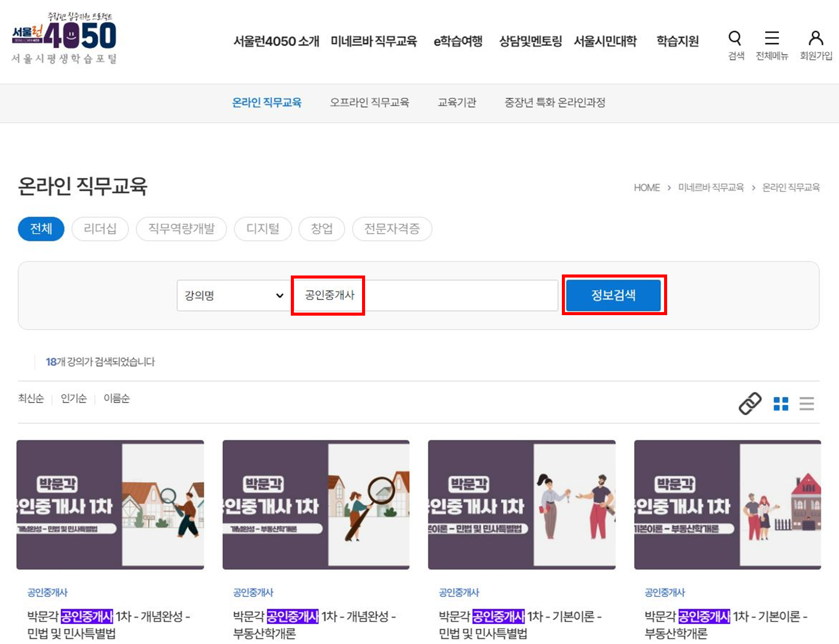The width and height of the screenshot is (839, 644).
Task: Click the 회원가입 person icon
Action: pos(815,37)
